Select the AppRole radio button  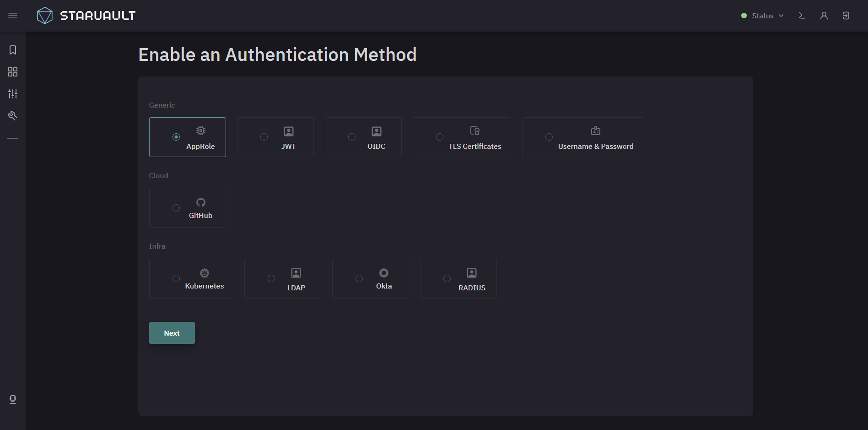[x=176, y=137]
